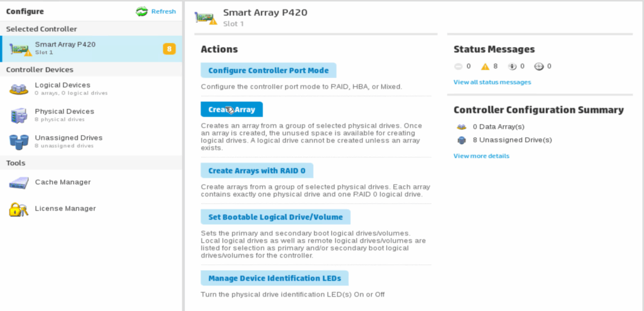Open Physical Devices via its server icon
Viewport: 644px width, 311px height.
[19, 115]
